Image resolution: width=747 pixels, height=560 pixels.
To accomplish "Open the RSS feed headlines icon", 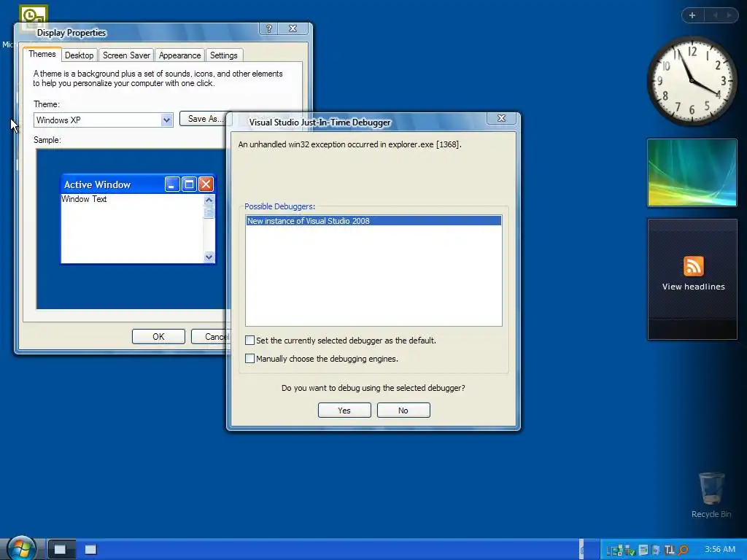I will click(693, 265).
